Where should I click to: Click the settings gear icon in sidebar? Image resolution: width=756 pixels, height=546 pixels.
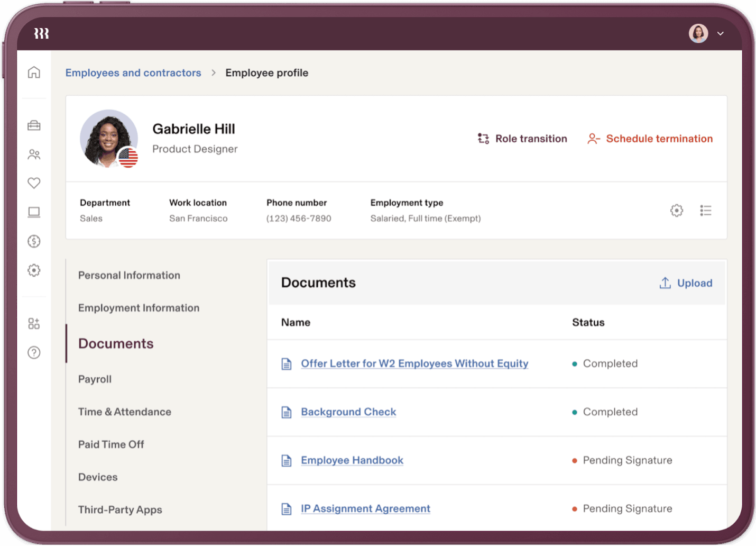point(33,270)
